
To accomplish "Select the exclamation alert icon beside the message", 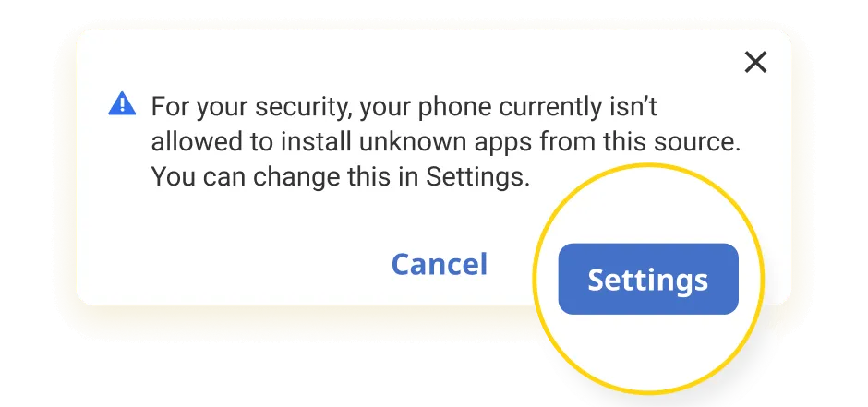I will (x=122, y=104).
